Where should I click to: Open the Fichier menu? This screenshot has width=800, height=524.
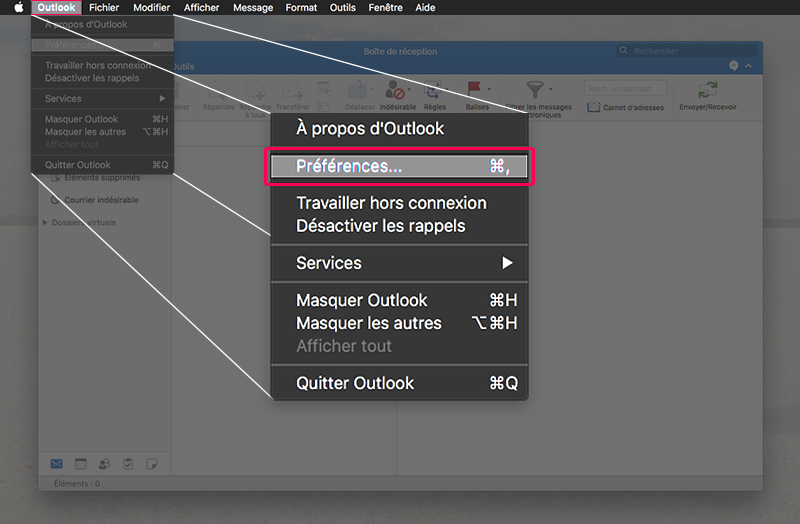104,8
